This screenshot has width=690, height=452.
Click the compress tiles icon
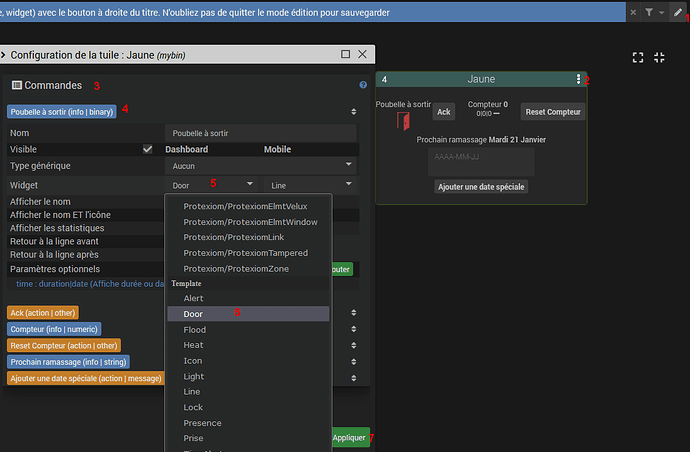[659, 57]
